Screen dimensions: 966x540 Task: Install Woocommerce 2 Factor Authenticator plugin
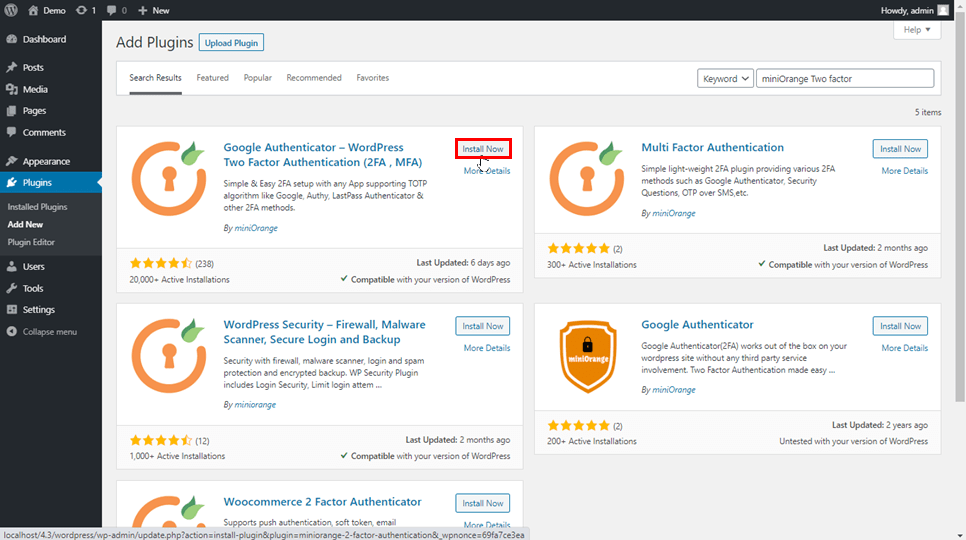[482, 503]
